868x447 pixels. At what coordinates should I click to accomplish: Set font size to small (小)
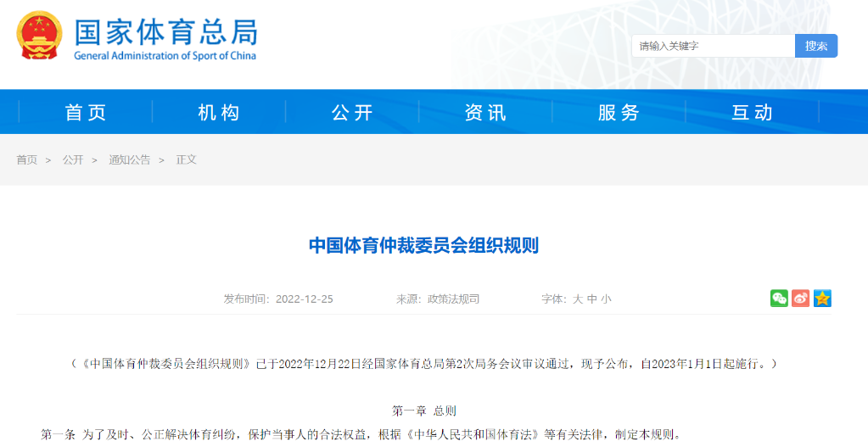pos(606,299)
